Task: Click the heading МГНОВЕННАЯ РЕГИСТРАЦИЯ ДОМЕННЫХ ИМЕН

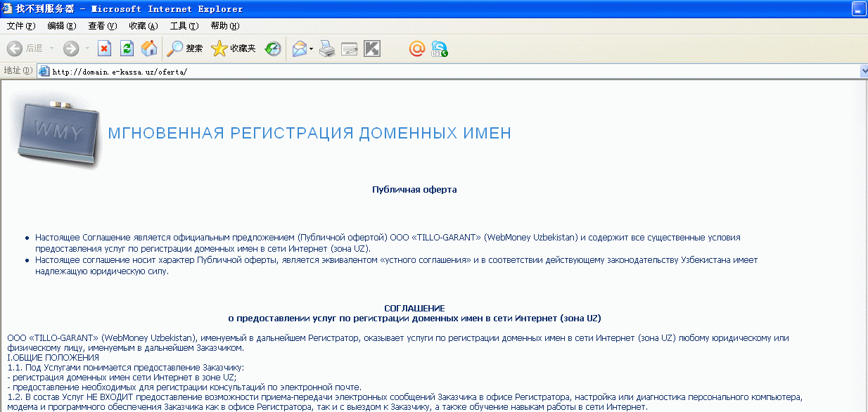Action: (x=309, y=134)
